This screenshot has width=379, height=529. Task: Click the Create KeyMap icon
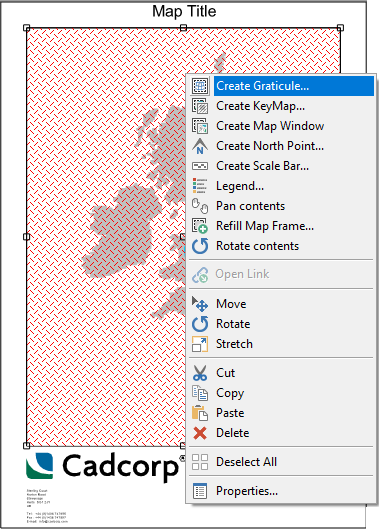pyautogui.click(x=200, y=106)
